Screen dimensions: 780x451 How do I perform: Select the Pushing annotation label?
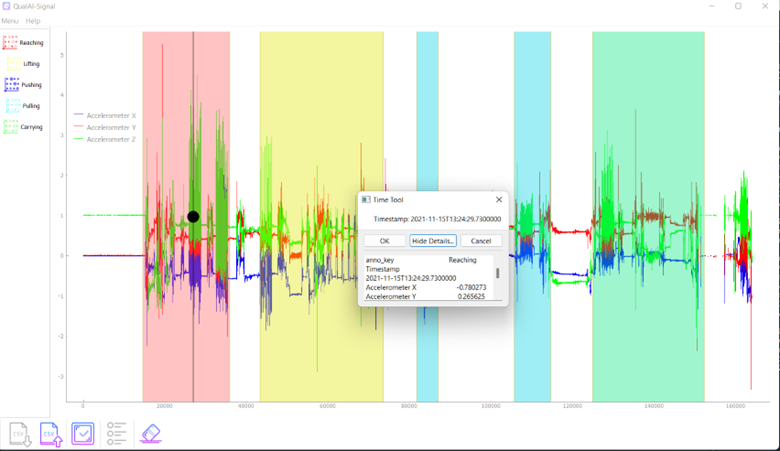tap(23, 85)
